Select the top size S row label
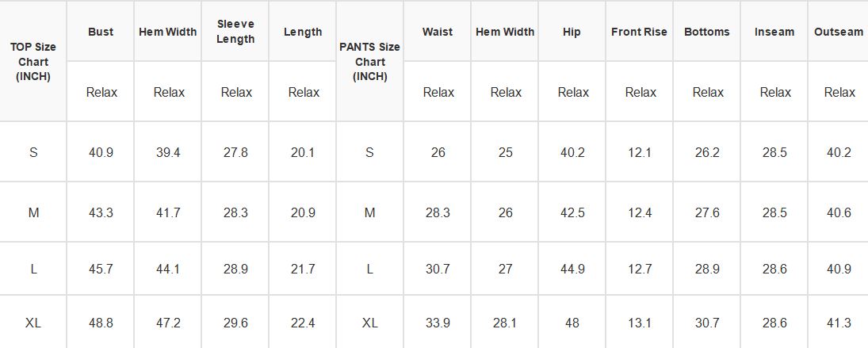 tap(33, 152)
